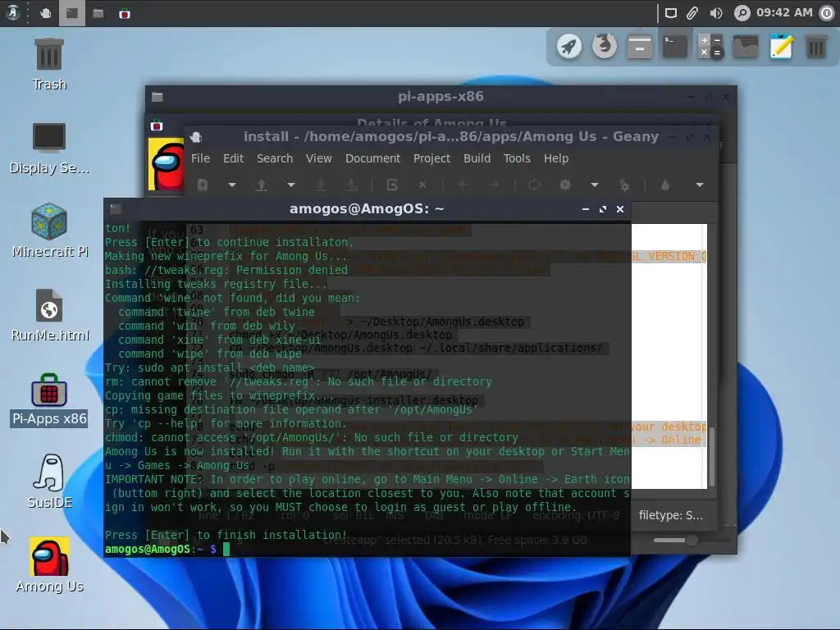Click the search magnifier icon in top panel
This screenshot has width=840, height=630.
pos(742,13)
